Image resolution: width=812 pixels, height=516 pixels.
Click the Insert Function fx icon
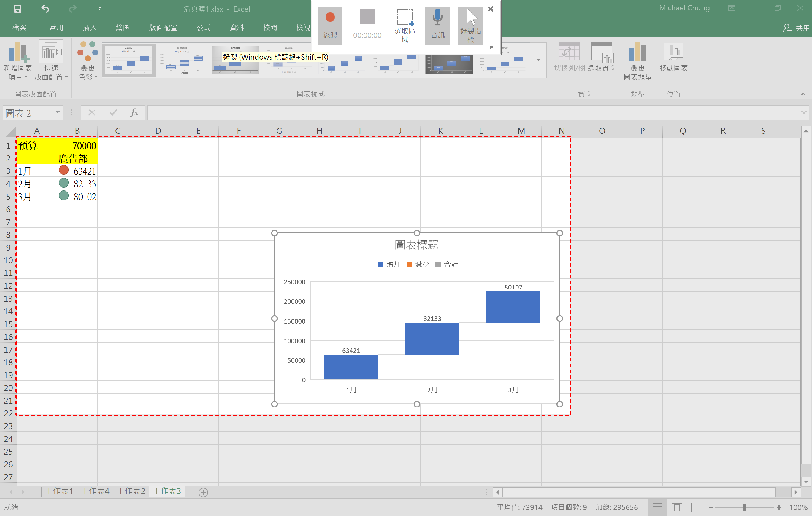point(134,113)
